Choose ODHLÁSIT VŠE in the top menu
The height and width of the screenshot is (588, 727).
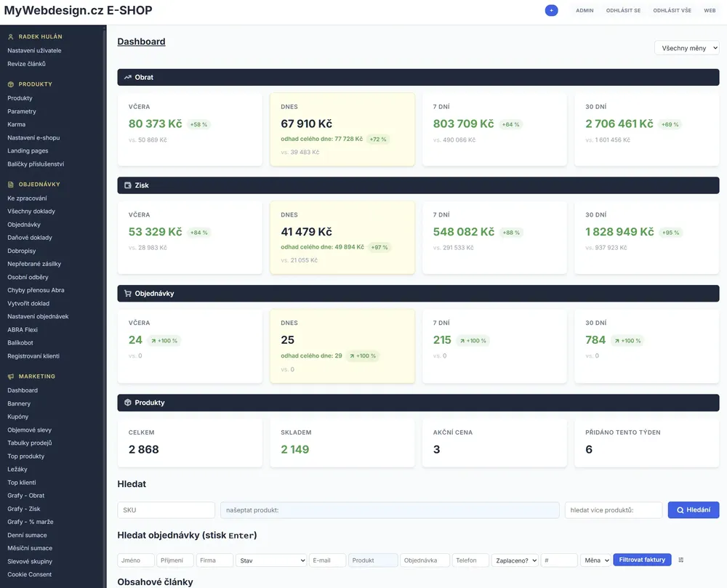[672, 10]
